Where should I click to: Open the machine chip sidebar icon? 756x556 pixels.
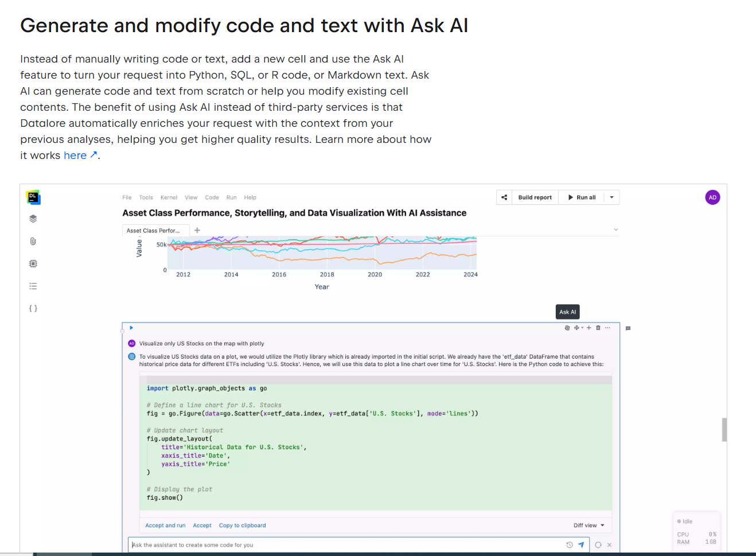[x=33, y=263]
